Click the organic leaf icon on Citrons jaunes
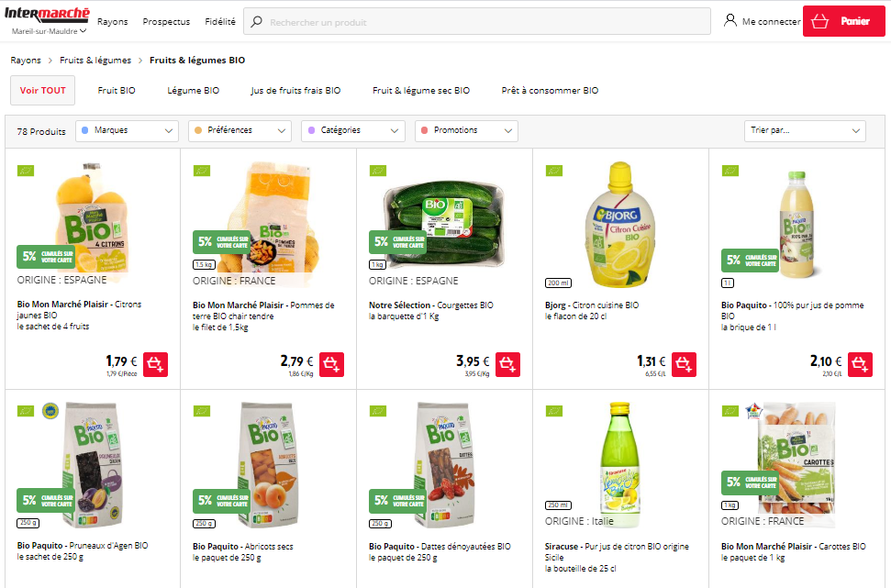This screenshot has width=891, height=588. (26, 171)
